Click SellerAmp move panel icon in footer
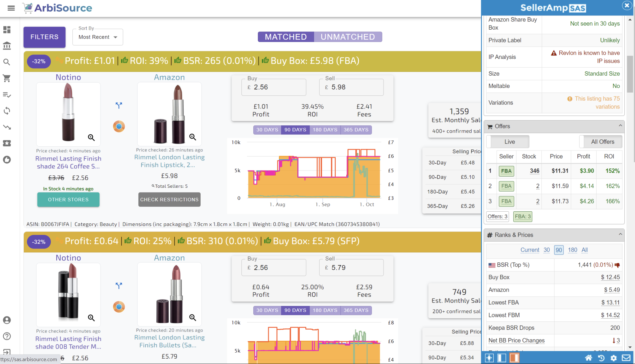 tap(489, 358)
